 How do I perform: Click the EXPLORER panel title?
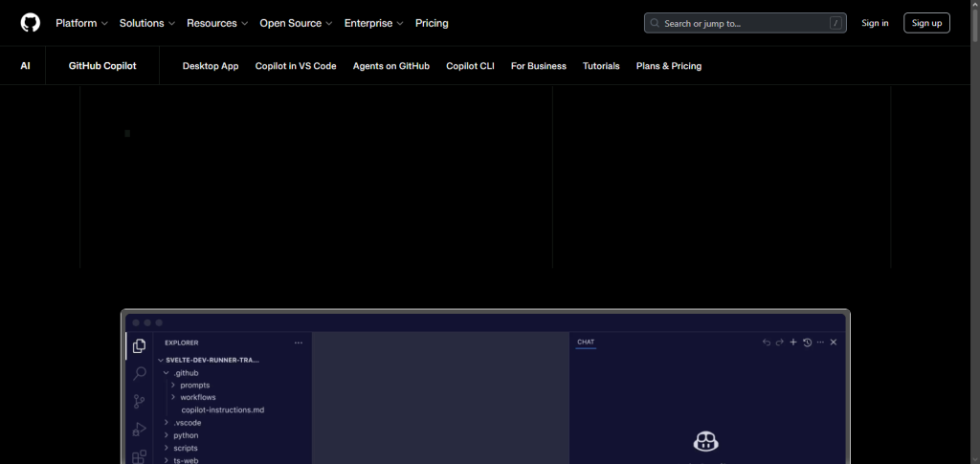pos(182,342)
